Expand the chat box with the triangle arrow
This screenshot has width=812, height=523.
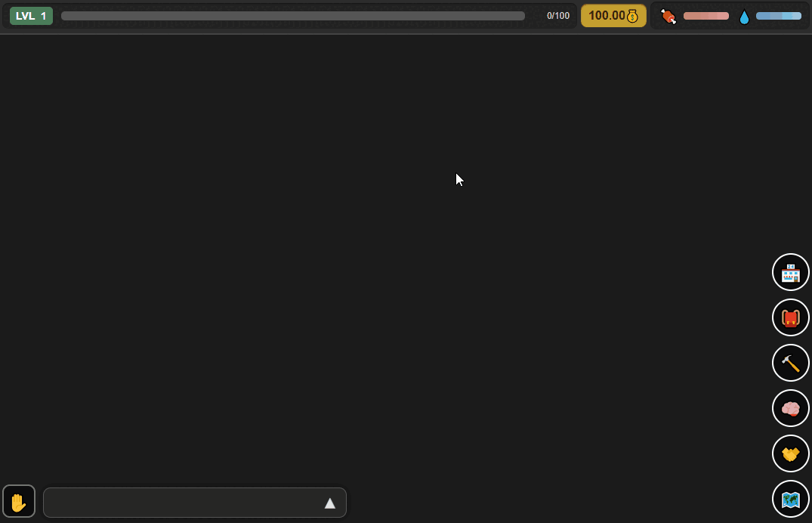pyautogui.click(x=330, y=503)
